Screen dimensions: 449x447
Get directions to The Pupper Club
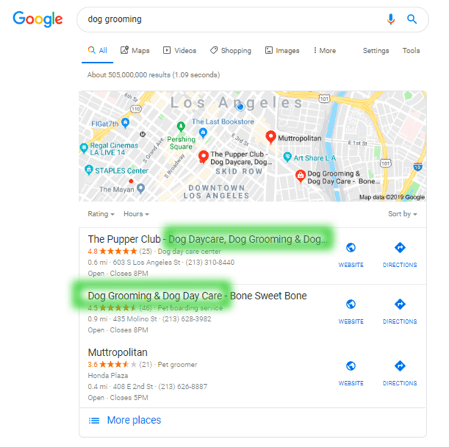(x=400, y=248)
